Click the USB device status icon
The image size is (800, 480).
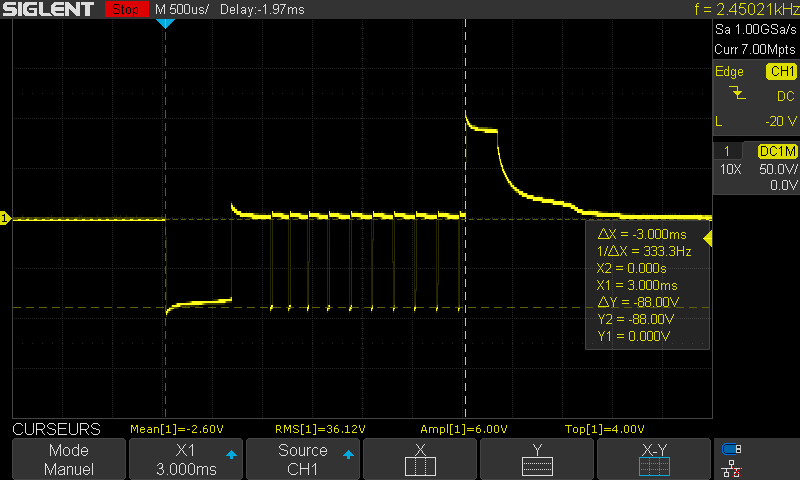[x=733, y=449]
